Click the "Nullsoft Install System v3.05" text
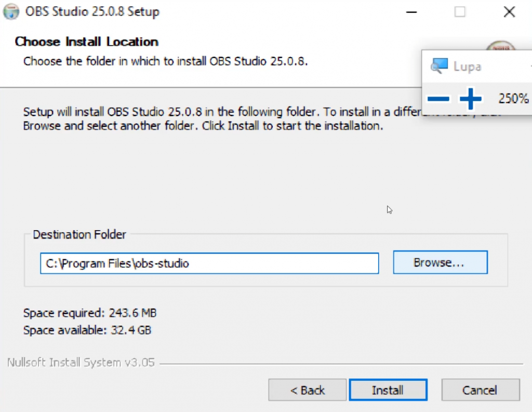This screenshot has width=532, height=412. [x=81, y=362]
